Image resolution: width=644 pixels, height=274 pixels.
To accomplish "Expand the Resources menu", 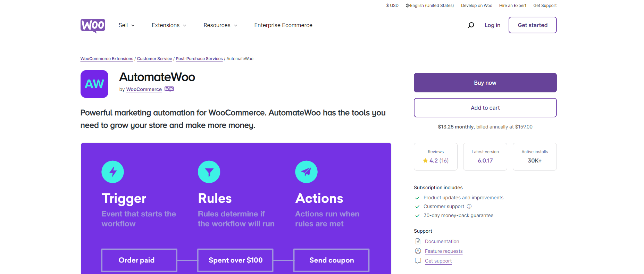I will tap(220, 25).
